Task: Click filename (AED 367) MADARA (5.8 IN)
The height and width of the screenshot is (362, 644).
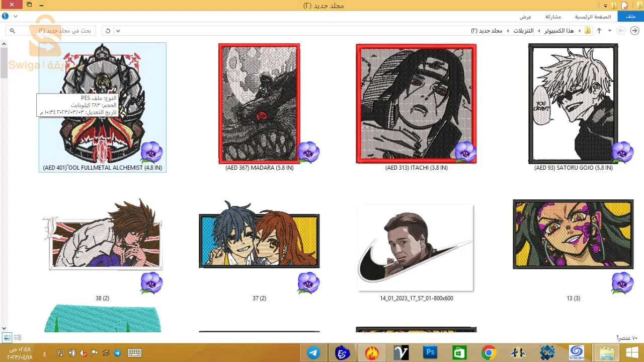Action: [x=260, y=168]
